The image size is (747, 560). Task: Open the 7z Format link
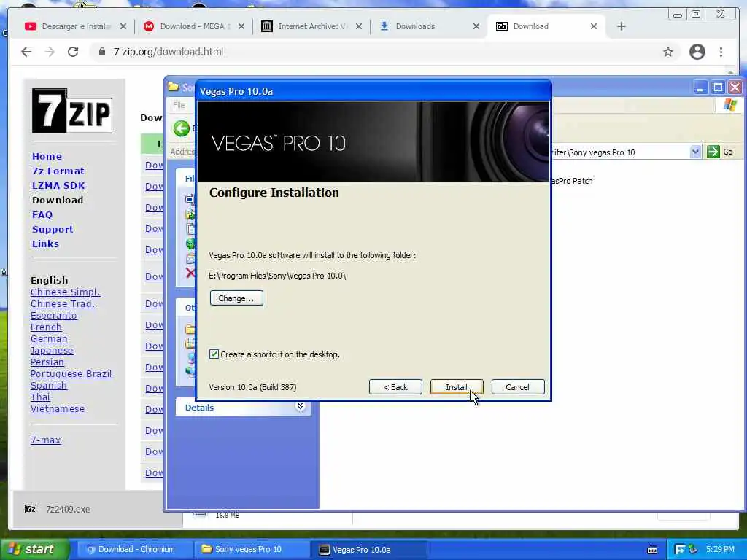tap(58, 171)
